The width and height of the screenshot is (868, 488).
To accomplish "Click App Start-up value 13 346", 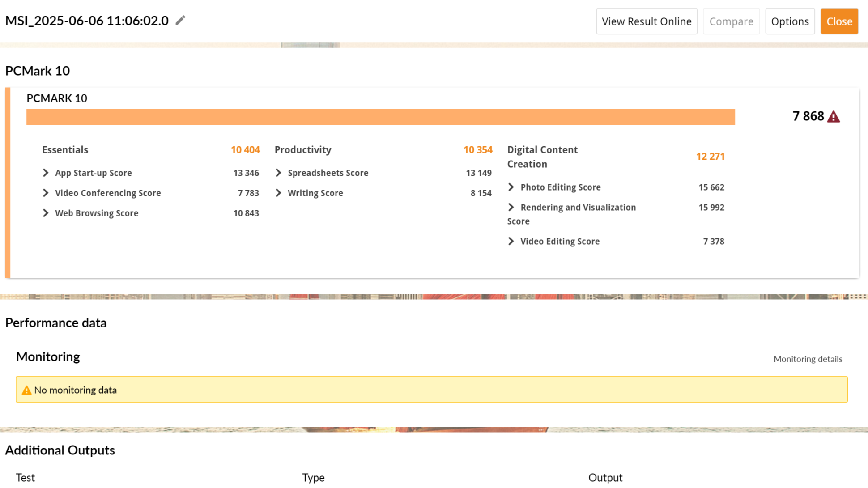I will coord(246,173).
